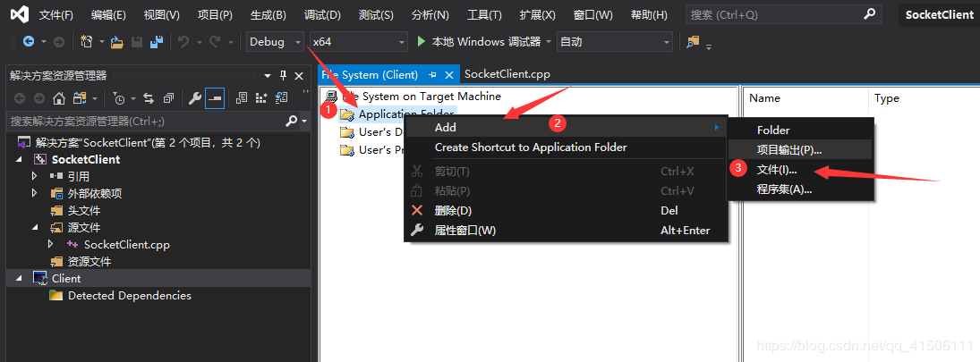This screenshot has width=980, height=362.
Task: Toggle the pin on Solution Explorer panel
Action: coord(283,75)
